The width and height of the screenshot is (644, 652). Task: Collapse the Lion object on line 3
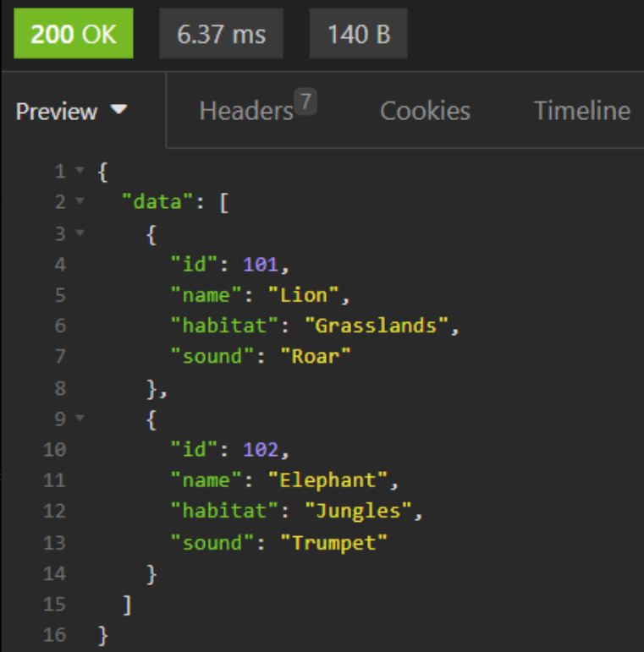click(80, 233)
